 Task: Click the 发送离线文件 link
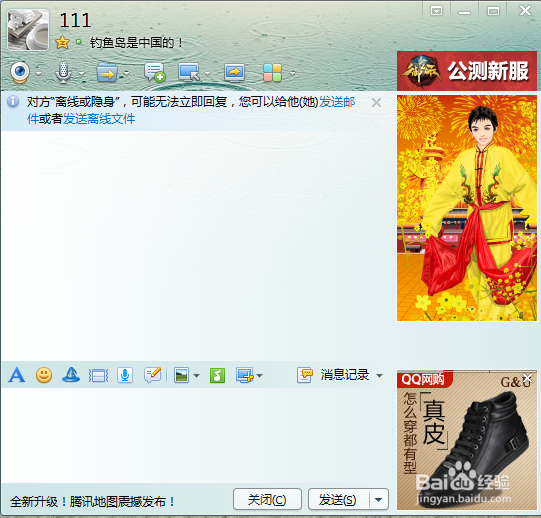[99, 119]
